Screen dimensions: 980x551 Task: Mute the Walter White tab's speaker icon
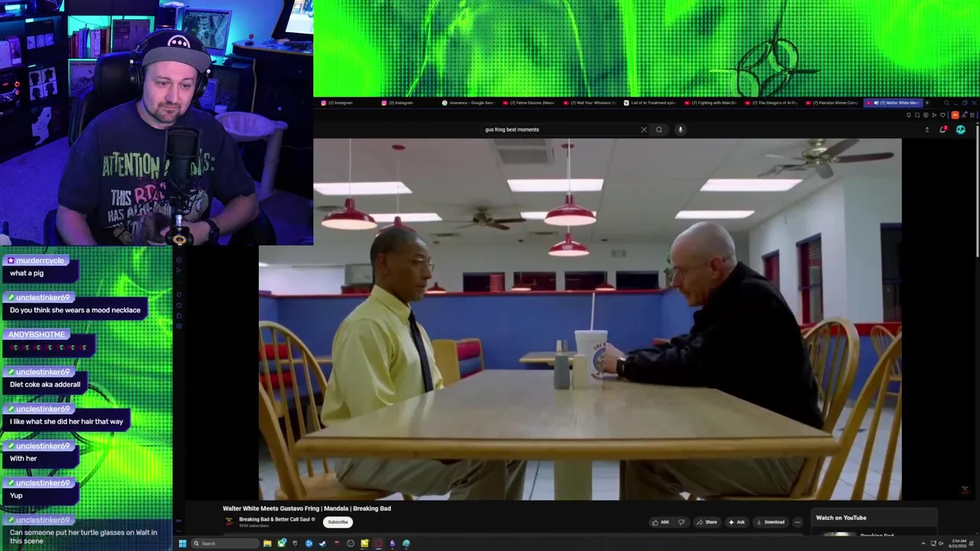point(877,103)
